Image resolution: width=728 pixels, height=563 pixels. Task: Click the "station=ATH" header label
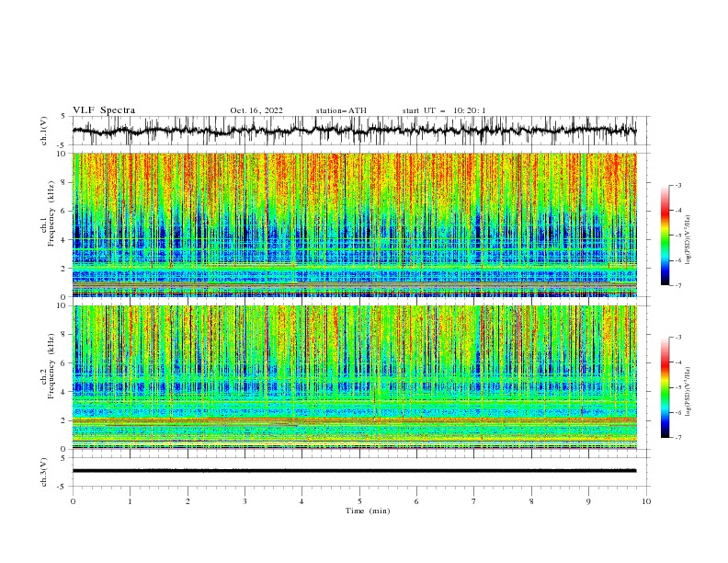coord(341,110)
